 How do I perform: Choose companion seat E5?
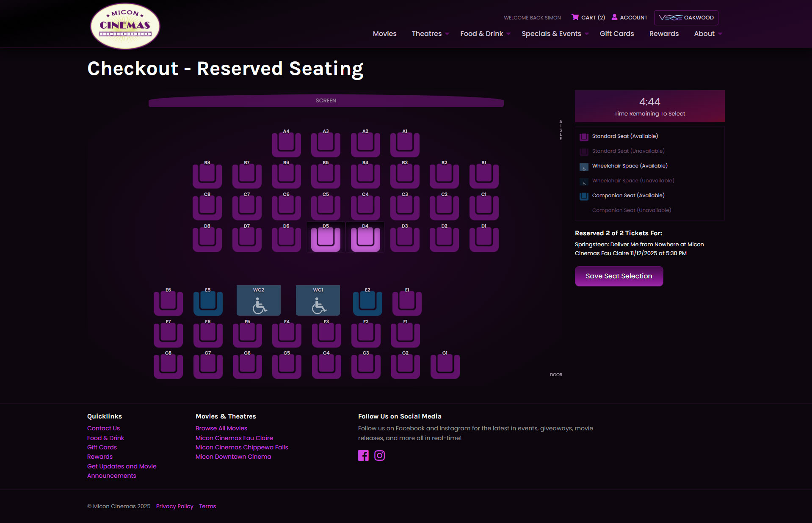click(x=208, y=302)
